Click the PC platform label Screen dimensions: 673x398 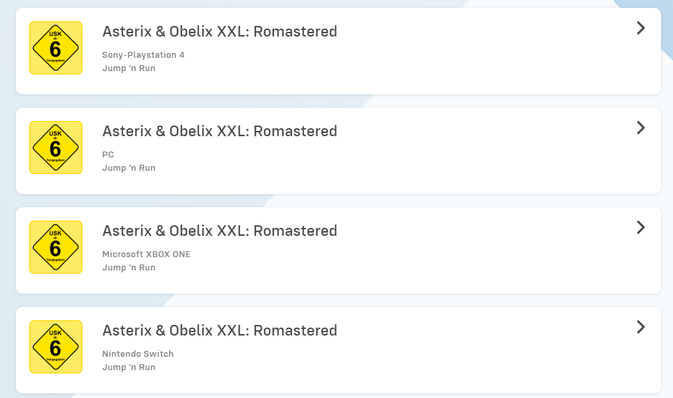click(108, 155)
